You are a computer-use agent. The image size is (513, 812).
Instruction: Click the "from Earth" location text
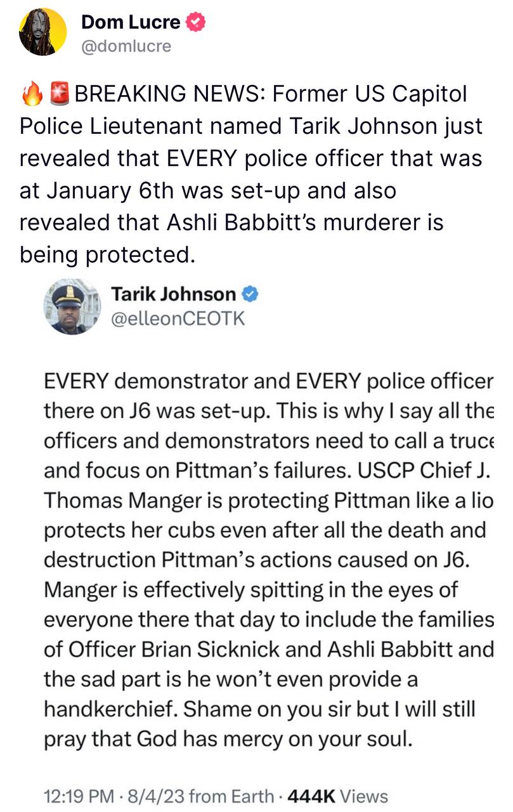[x=231, y=796]
